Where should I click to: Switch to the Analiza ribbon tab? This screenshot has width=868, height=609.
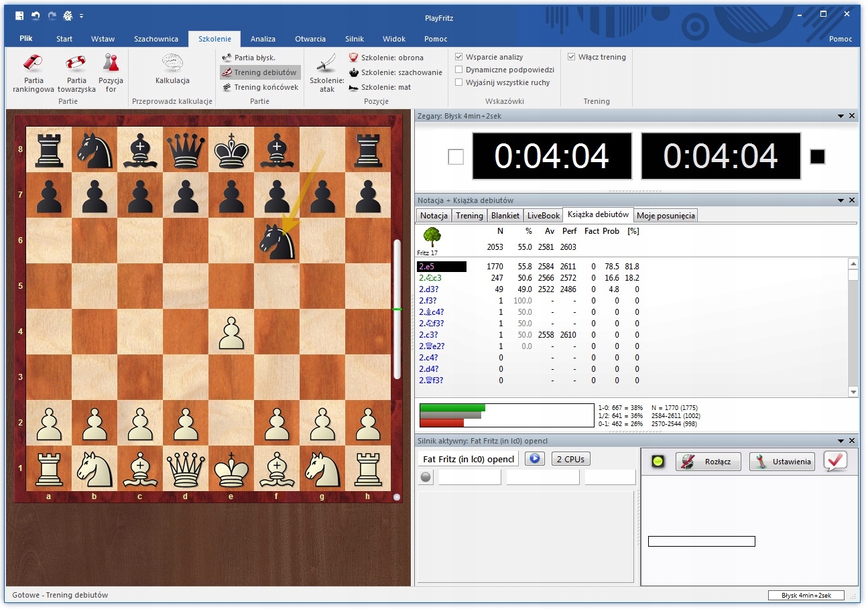(x=263, y=39)
